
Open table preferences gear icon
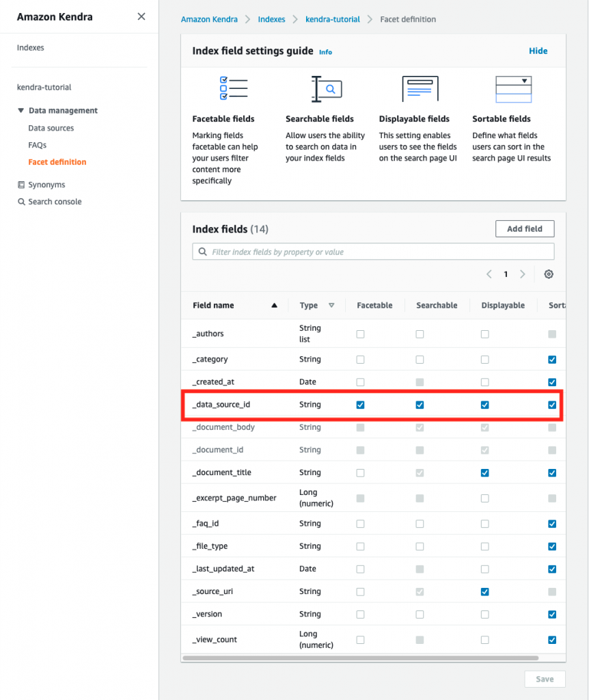(549, 274)
